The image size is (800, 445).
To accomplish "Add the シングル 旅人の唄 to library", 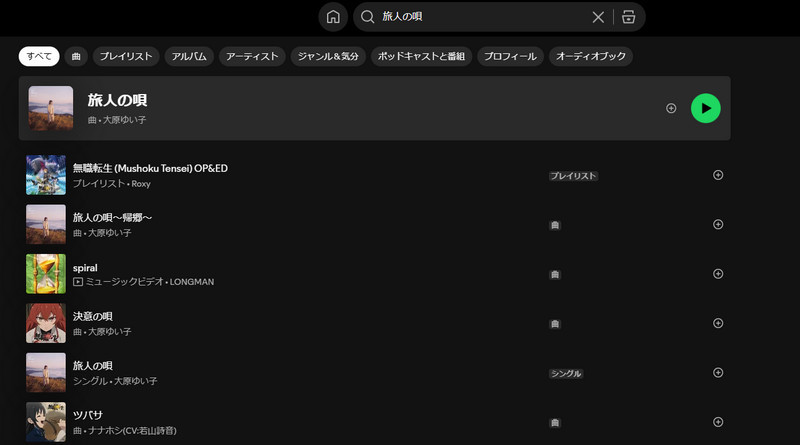I will (718, 373).
